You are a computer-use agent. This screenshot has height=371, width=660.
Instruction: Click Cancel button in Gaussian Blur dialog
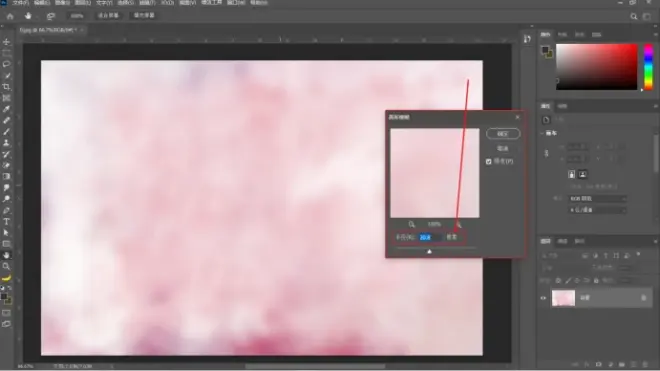pos(503,148)
